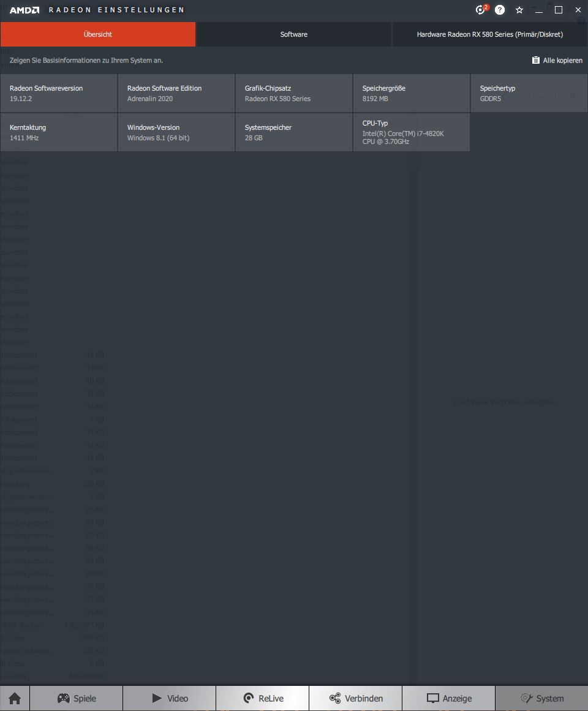Screen dimensions: 588x711
Task: Click the description text about Basisinformationen
Action: (x=86, y=60)
